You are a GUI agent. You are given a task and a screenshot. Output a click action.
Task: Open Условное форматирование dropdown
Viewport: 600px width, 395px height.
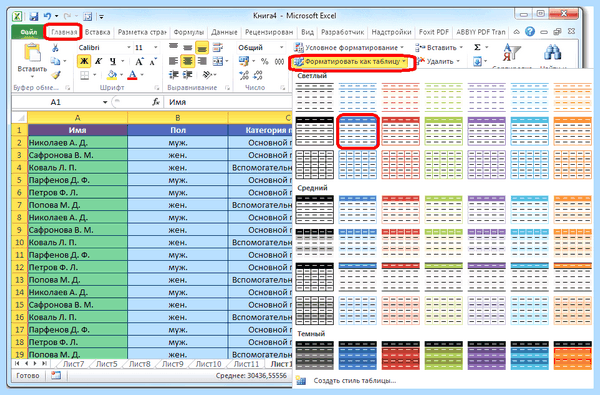(x=348, y=47)
